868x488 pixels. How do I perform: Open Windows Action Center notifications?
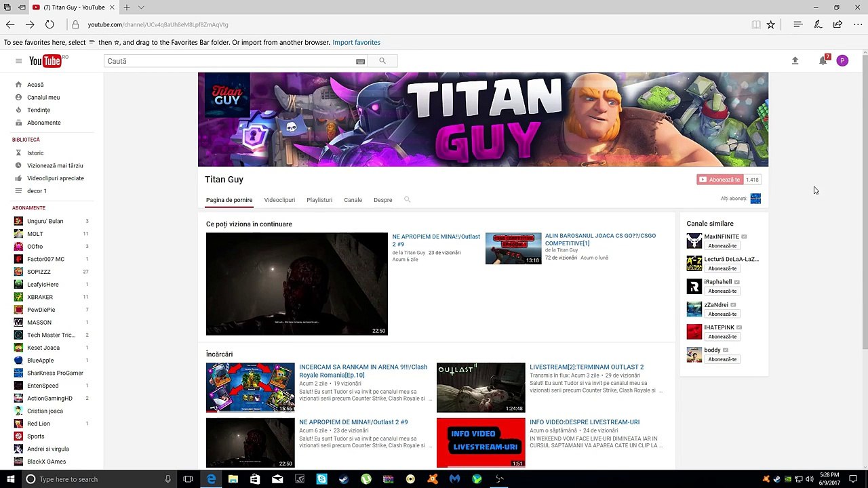(854, 479)
